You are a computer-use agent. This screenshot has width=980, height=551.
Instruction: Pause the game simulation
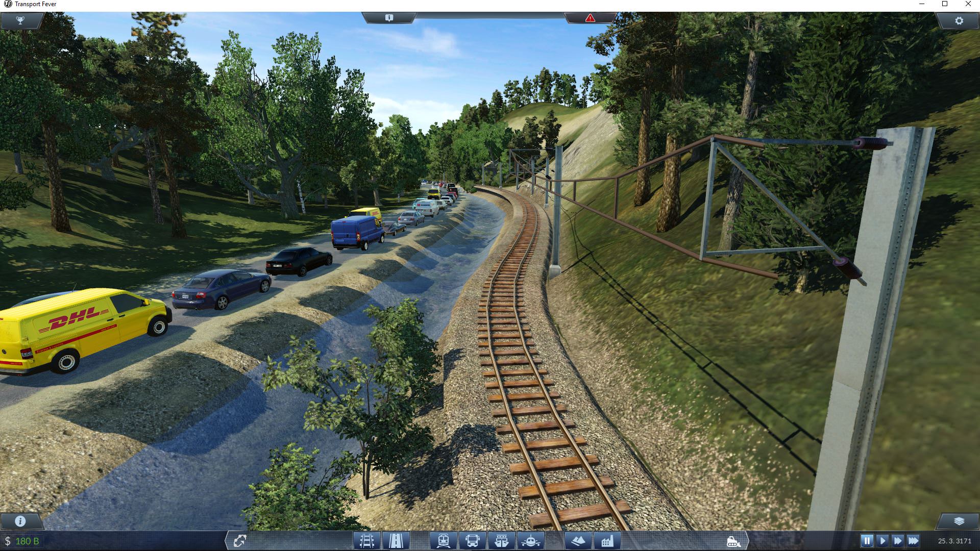[867, 540]
